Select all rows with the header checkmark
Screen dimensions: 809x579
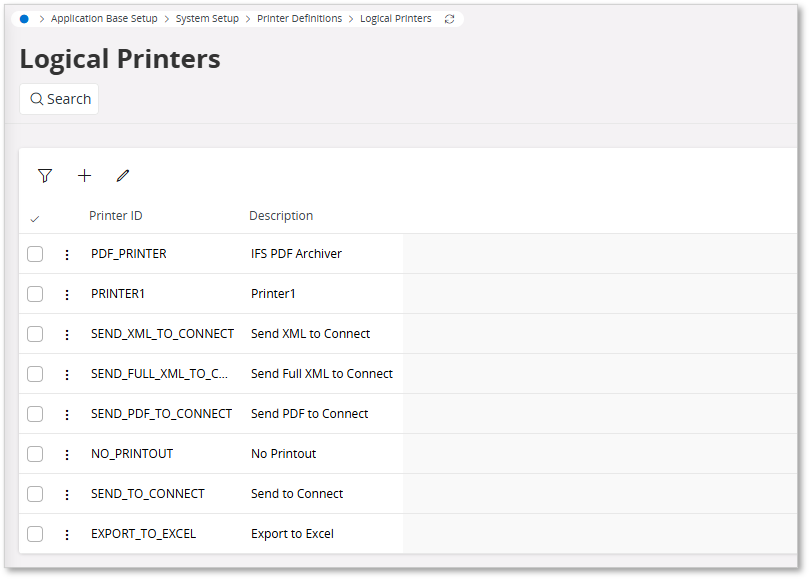pos(35,216)
